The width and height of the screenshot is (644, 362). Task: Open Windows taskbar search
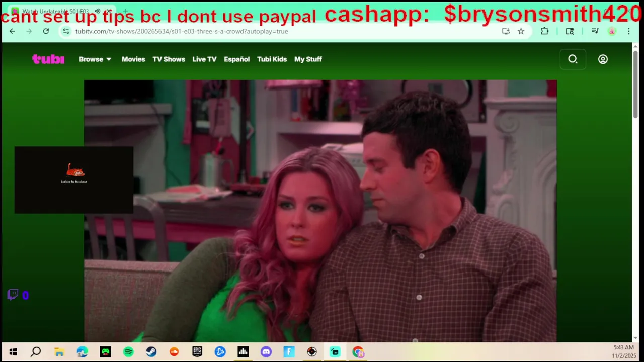click(36, 352)
